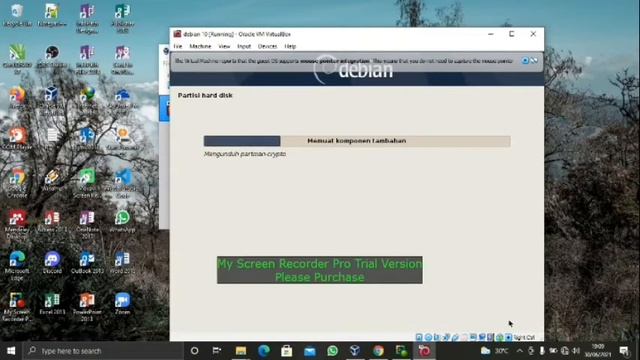640x360 pixels.
Task: Maximize the Debian VirtualBox window
Action: (511, 34)
